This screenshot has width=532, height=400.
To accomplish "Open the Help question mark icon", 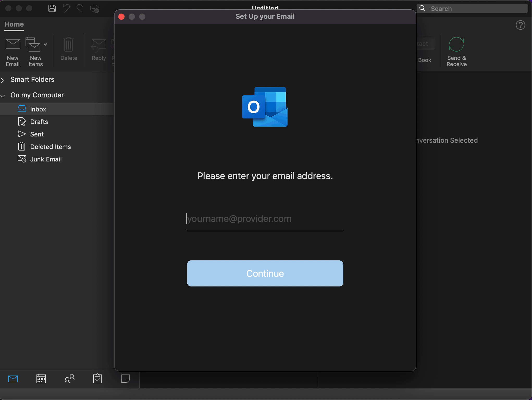I will point(520,25).
